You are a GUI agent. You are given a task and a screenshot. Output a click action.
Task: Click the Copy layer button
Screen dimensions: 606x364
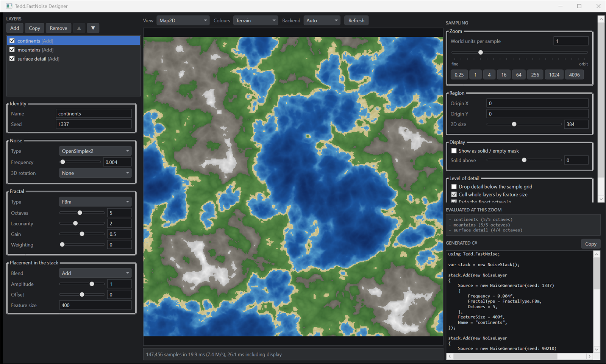pos(34,28)
